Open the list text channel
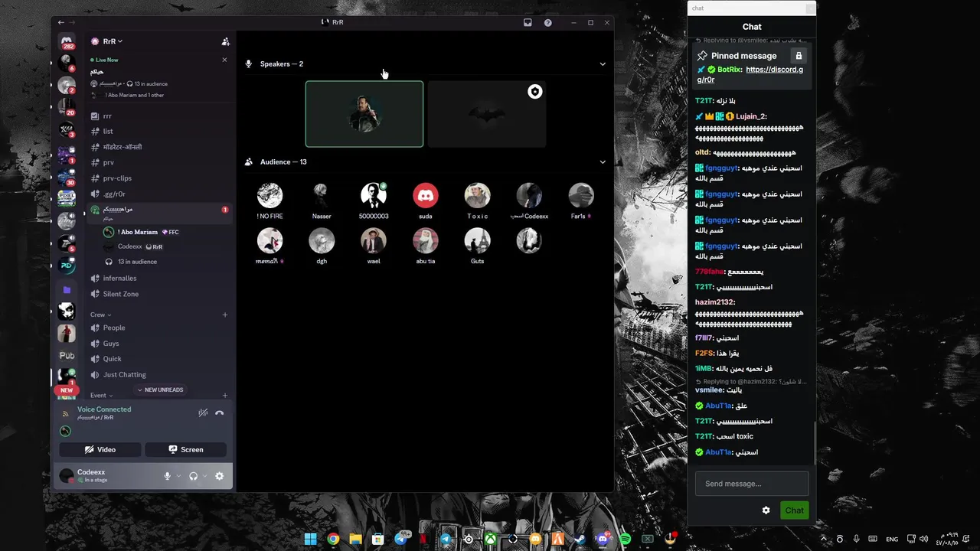This screenshot has width=980, height=551. pyautogui.click(x=159, y=132)
